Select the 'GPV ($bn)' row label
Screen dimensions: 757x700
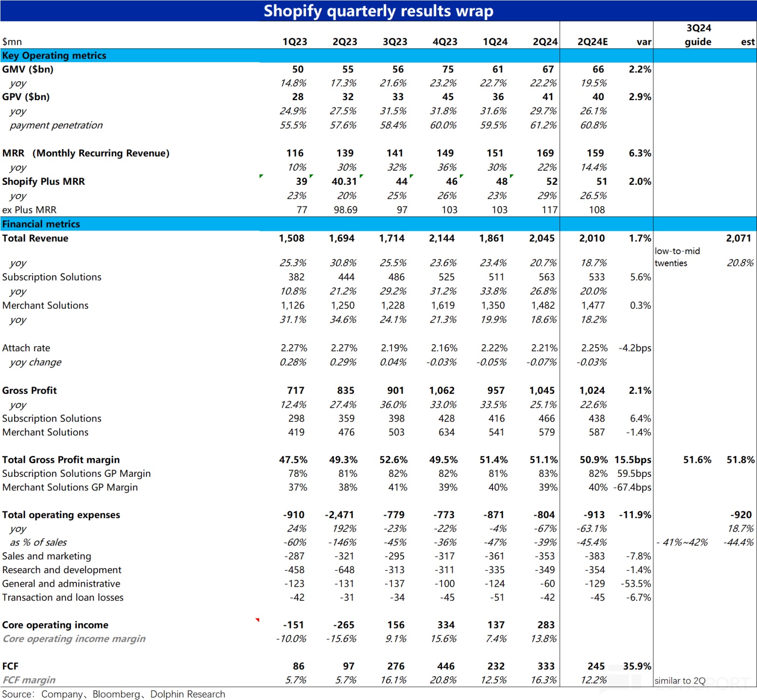[26, 97]
